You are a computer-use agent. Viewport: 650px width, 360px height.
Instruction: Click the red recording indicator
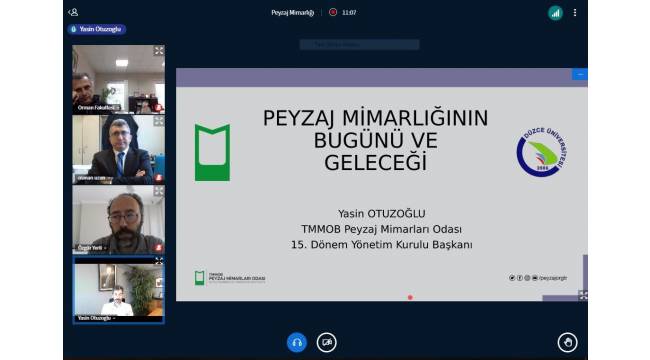pyautogui.click(x=333, y=12)
